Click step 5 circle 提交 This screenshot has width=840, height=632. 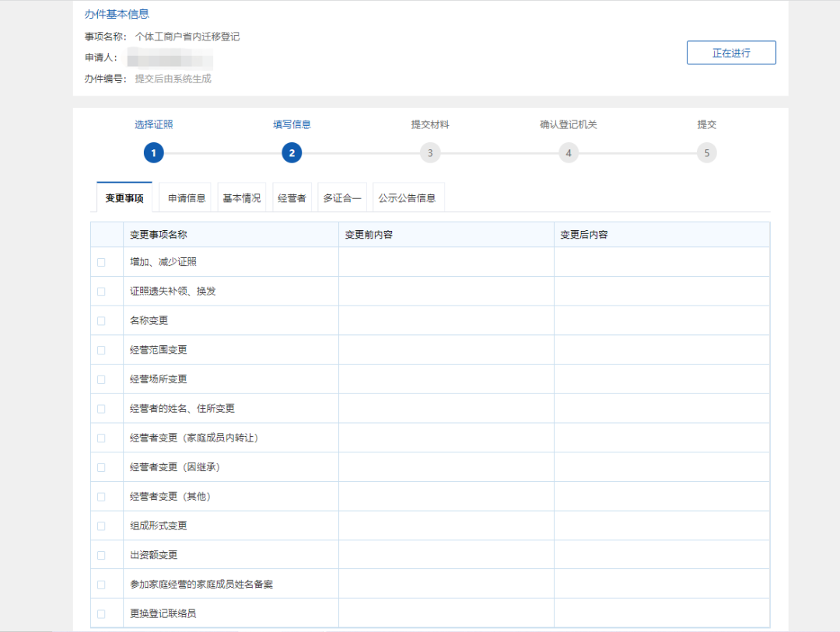click(706, 153)
